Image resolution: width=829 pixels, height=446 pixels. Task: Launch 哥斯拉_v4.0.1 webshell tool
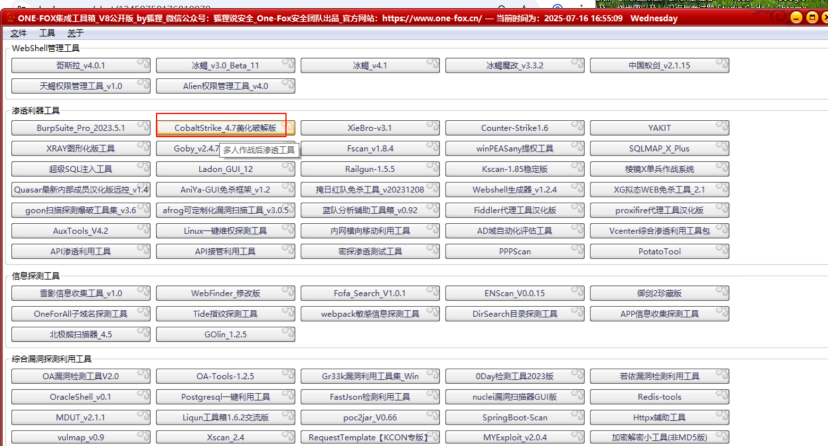(x=81, y=66)
